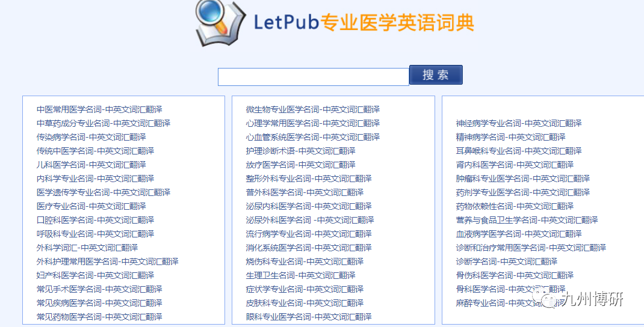Open 骨伤科医学名词-中英文词汇翻译 link
This screenshot has height=327, width=644.
pyautogui.click(x=515, y=275)
